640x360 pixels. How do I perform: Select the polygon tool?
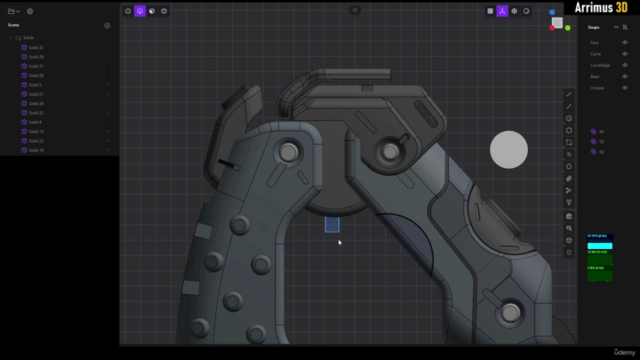click(569, 131)
